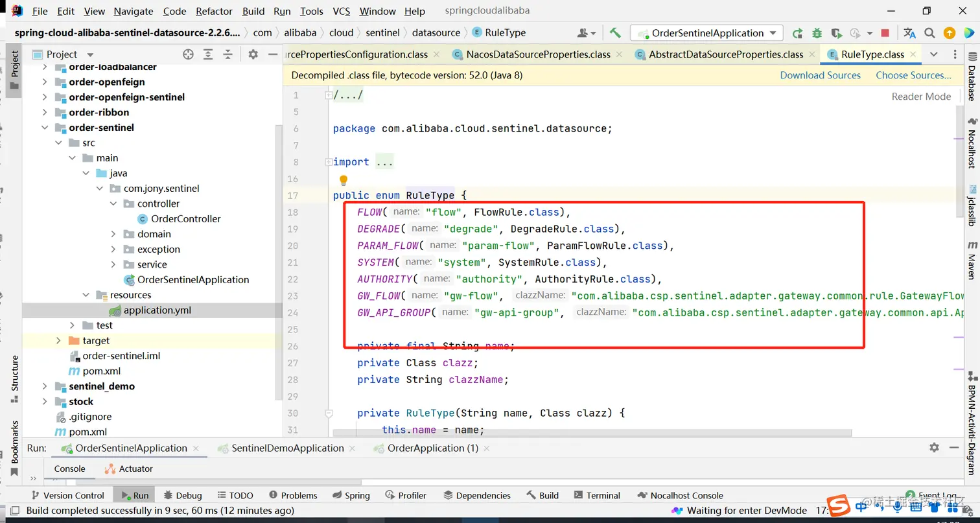Expand all in the Project panel toolbar
This screenshot has width=980, height=523.
pos(208,54)
